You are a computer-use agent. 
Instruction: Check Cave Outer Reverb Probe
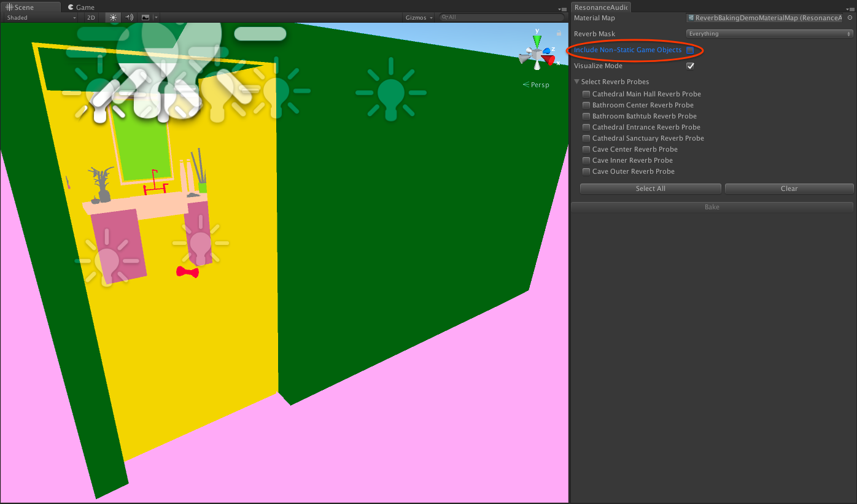coord(586,171)
